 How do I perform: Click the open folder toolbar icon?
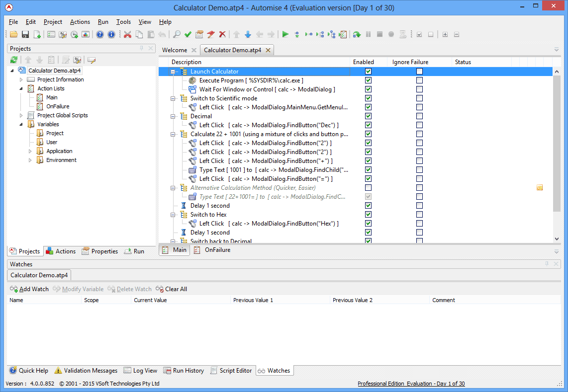[x=14, y=34]
